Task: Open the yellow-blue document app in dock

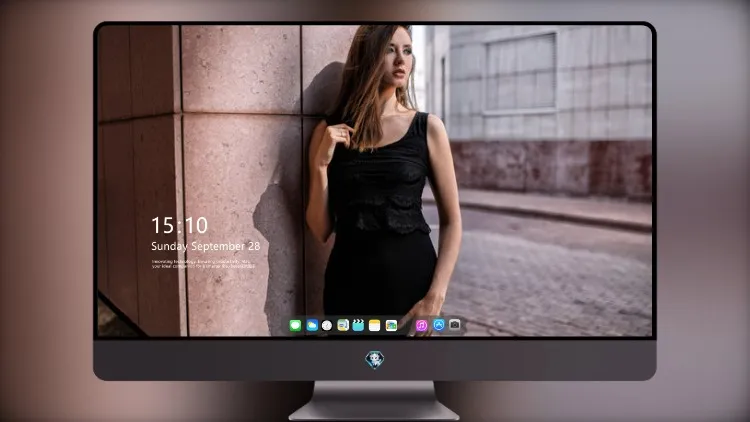Action: pos(343,325)
